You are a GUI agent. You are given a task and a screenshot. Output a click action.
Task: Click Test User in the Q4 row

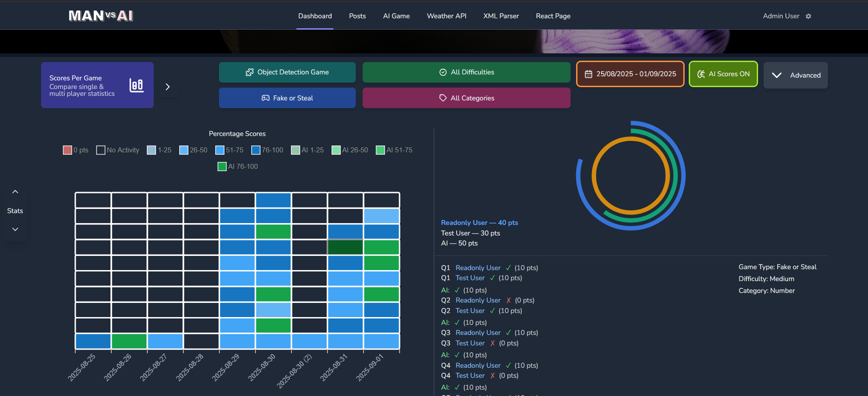pos(470,375)
